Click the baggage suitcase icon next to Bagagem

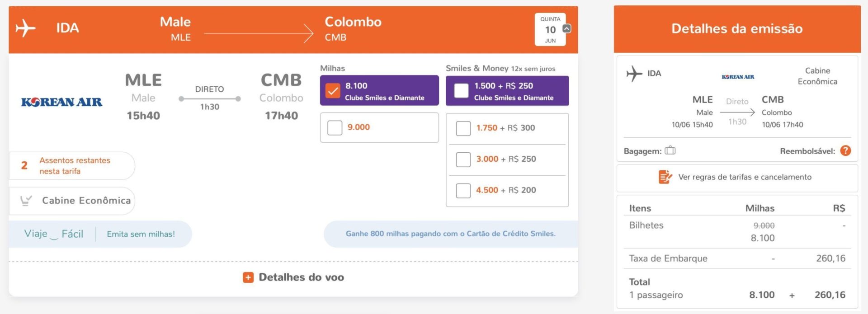pyautogui.click(x=670, y=150)
